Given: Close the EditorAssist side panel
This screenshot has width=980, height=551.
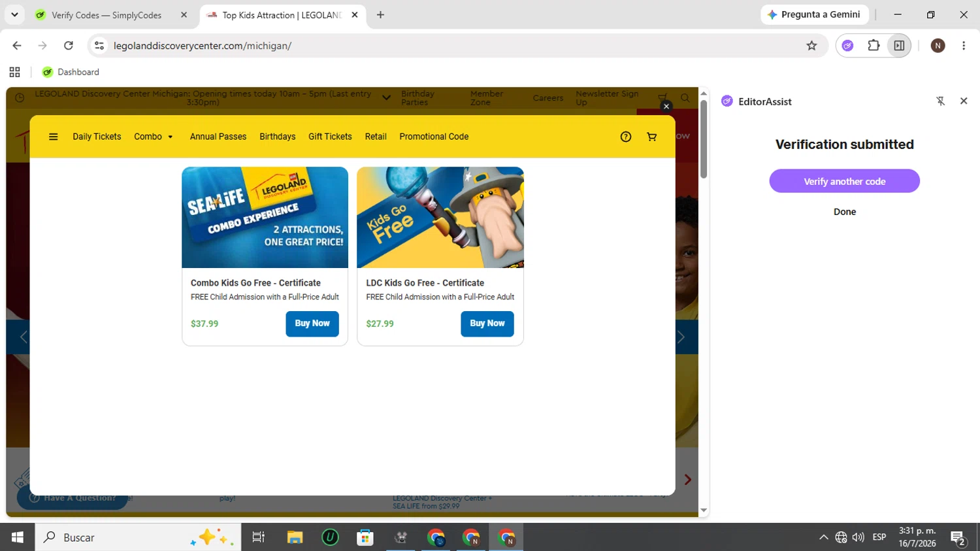Looking at the screenshot, I should click(x=964, y=101).
